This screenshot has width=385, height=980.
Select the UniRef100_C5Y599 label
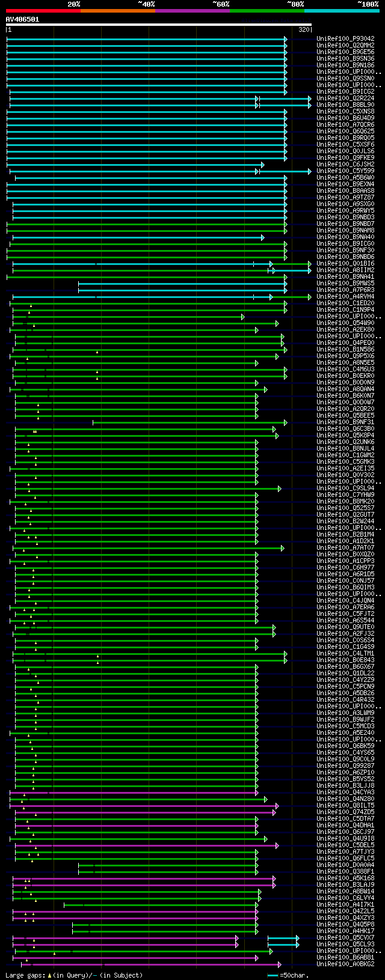click(345, 171)
